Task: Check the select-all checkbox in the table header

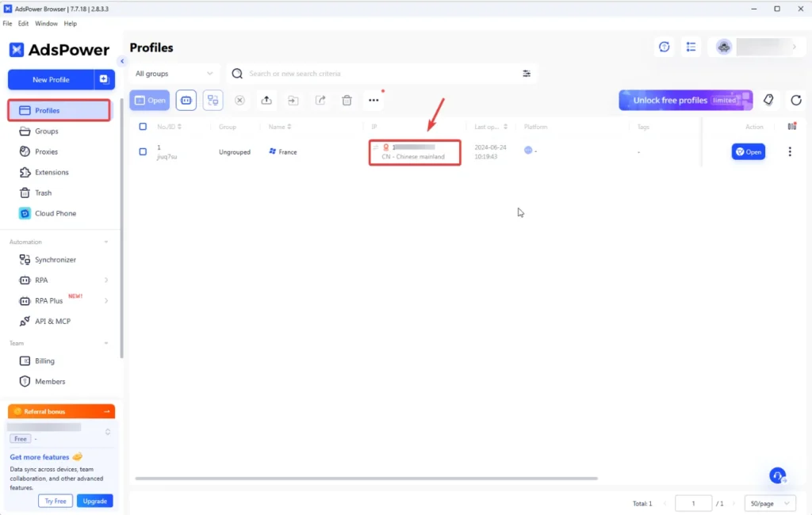Action: 144,126
